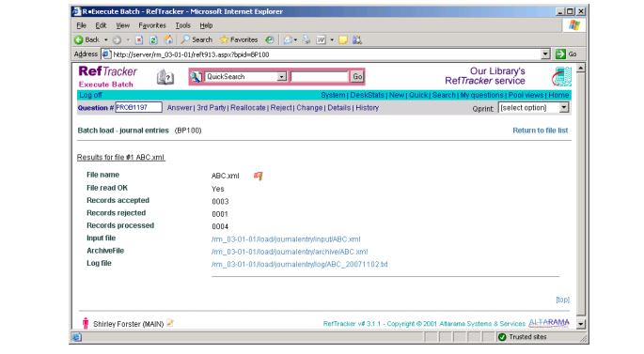Open the Favorites menu
The width and height of the screenshot is (644, 354).
point(152,25)
